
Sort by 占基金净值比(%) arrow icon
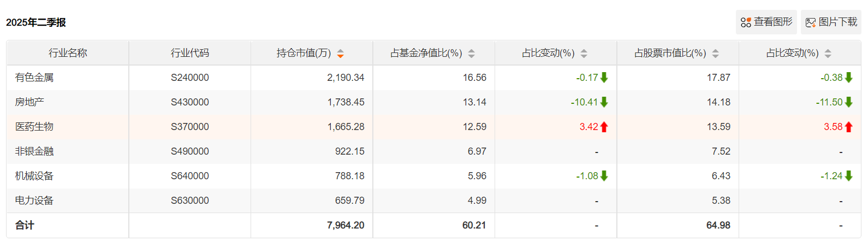pyautogui.click(x=472, y=54)
